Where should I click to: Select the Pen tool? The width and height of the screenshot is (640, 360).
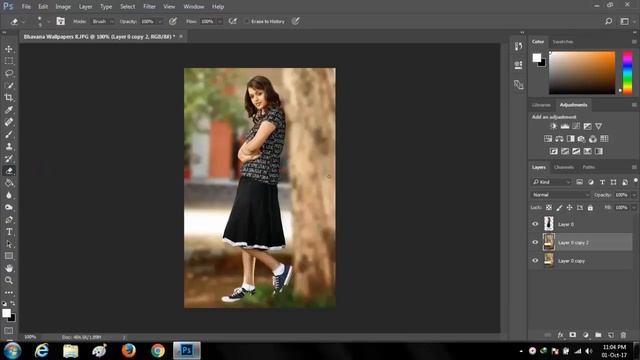9,220
